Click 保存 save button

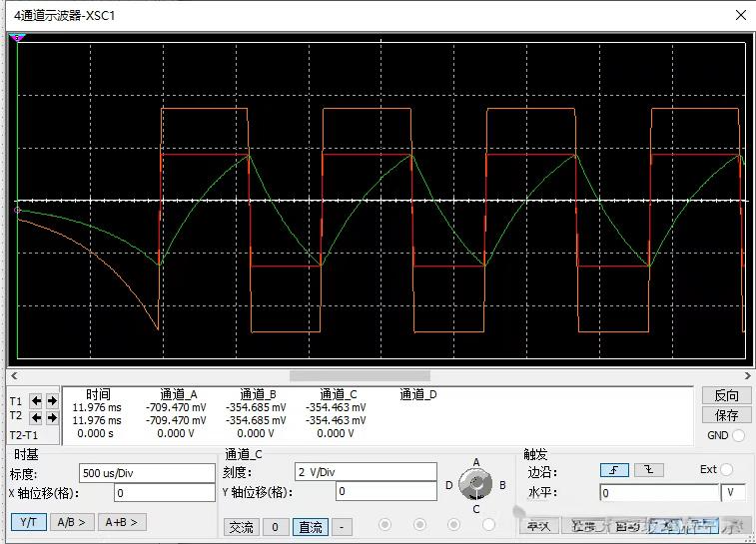(727, 415)
